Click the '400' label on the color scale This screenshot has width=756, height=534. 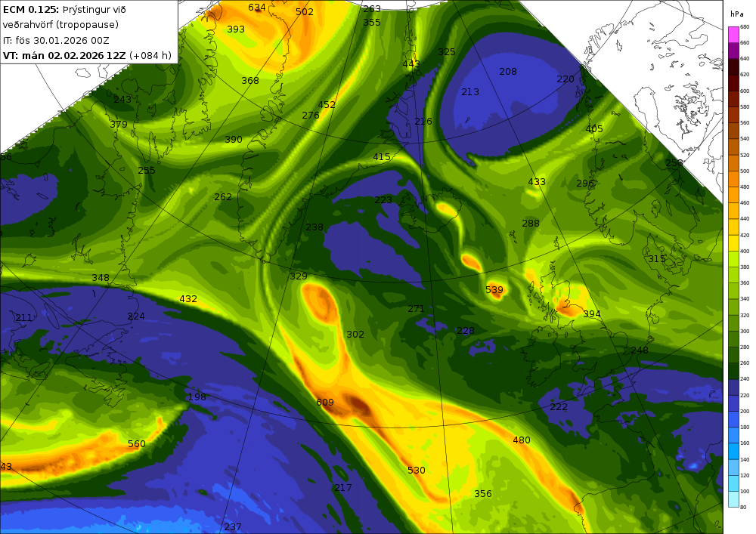[x=745, y=252]
